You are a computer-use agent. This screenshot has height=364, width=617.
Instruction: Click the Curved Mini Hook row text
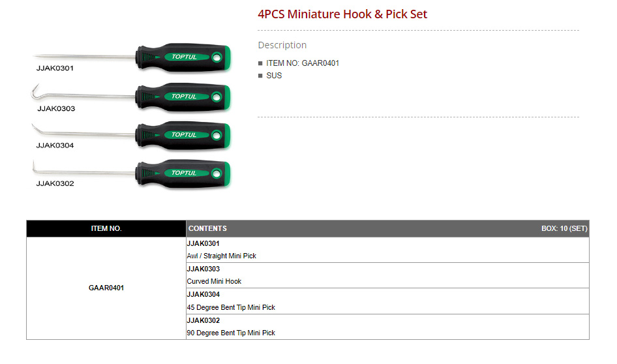(214, 281)
